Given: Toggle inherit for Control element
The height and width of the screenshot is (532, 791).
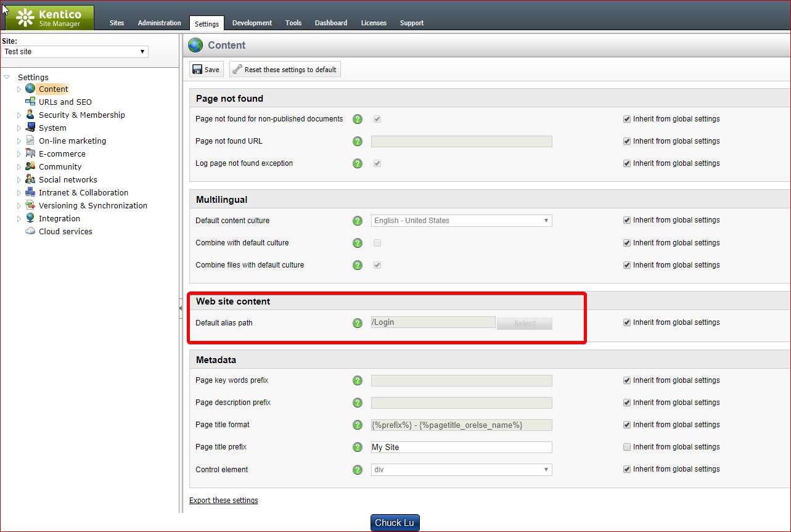Looking at the screenshot, I should click(627, 469).
